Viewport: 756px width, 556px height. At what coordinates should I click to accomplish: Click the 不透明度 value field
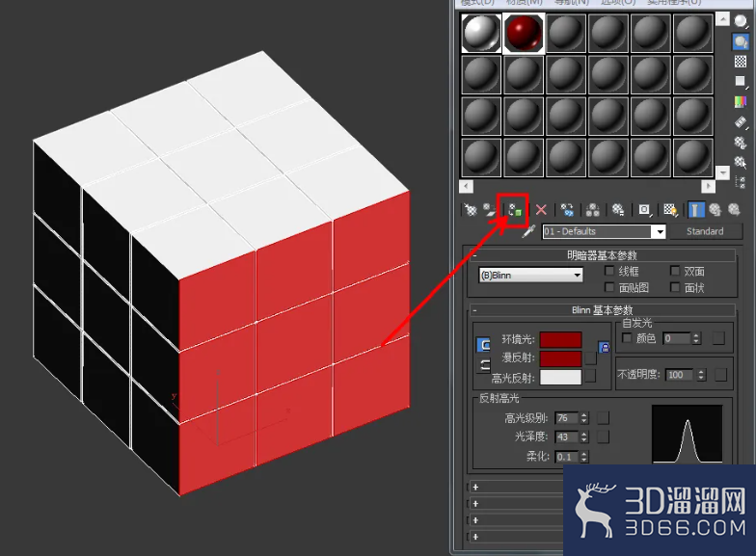pyautogui.click(x=681, y=375)
